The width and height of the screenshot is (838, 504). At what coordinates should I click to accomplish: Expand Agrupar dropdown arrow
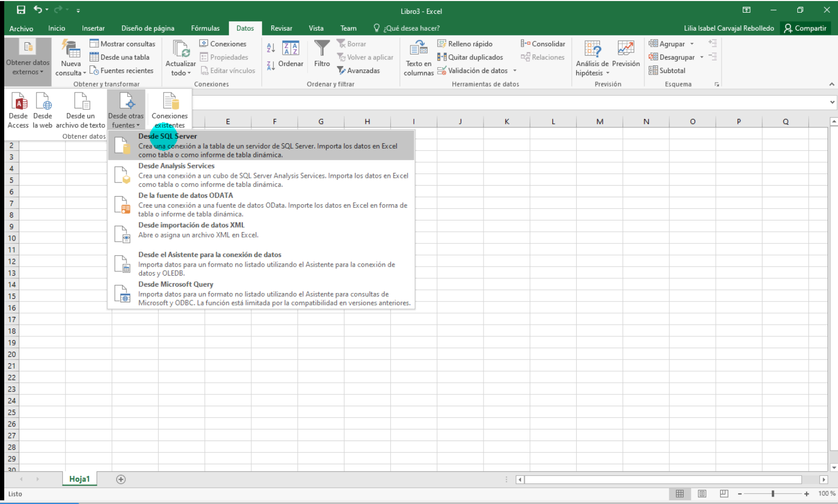(692, 44)
